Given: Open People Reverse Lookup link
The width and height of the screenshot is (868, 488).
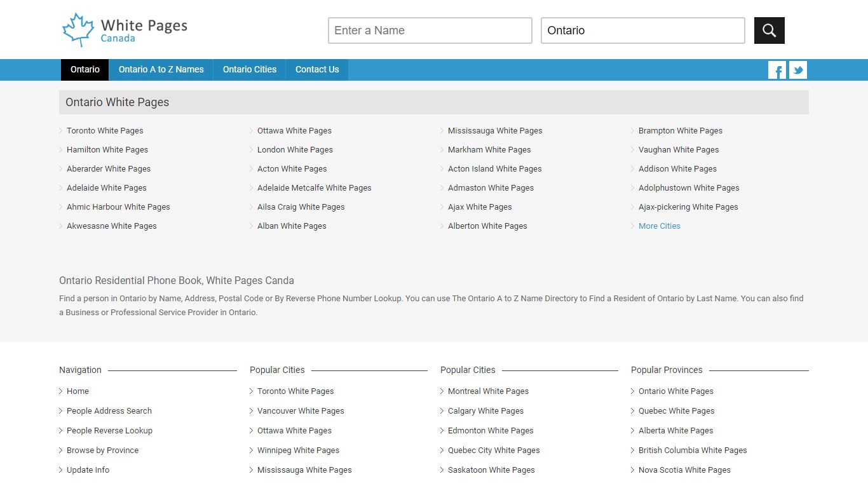Looking at the screenshot, I should tap(109, 431).
